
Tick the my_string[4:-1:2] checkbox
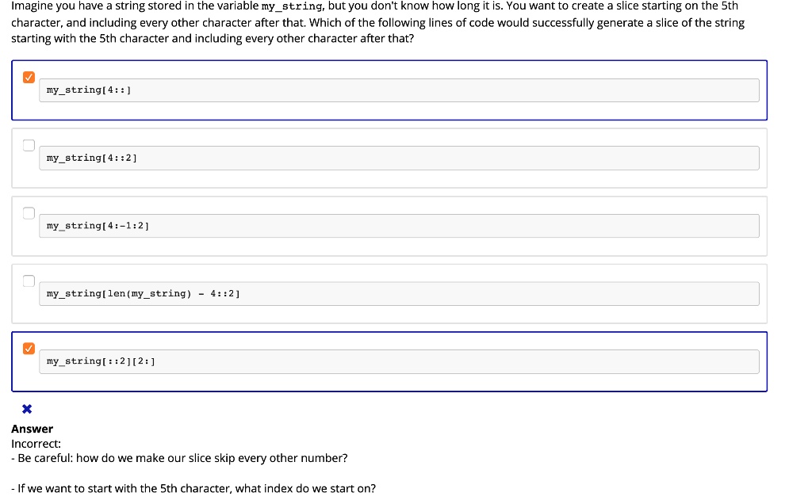click(x=29, y=213)
